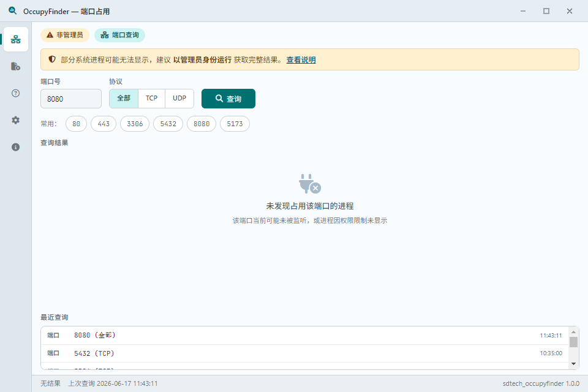The height and width of the screenshot is (392, 588).
Task: Click the 10:35:00 timestamp in recent queries
Action: [551, 353]
